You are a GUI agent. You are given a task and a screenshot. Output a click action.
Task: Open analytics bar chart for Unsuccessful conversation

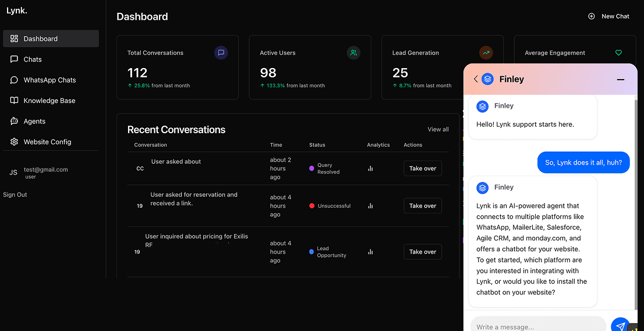(x=370, y=206)
